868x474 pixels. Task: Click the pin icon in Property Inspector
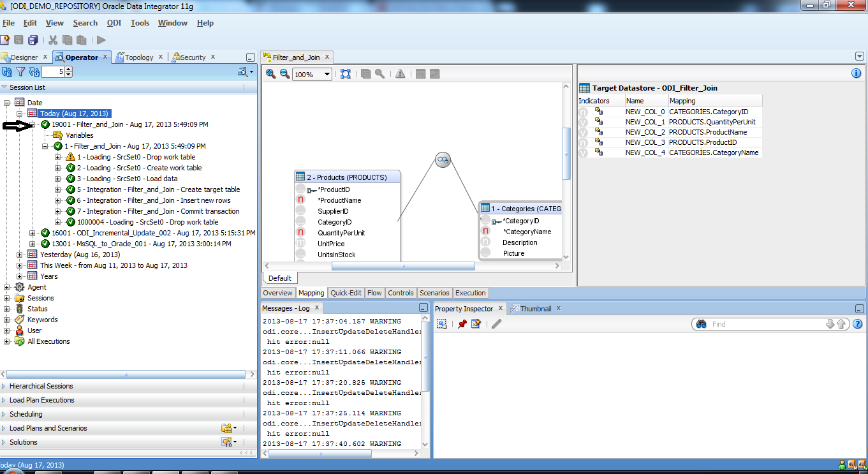click(x=462, y=324)
